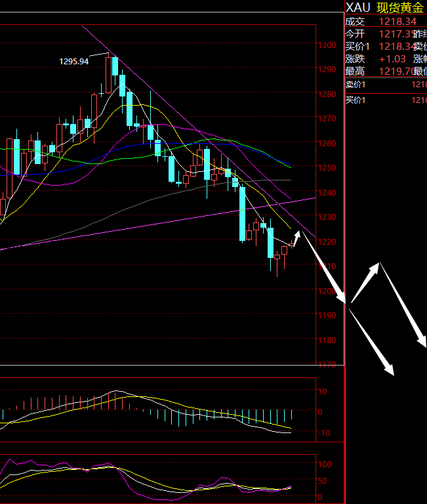Image resolution: width=427 pixels, height=504 pixels.
Task: Select the +1.03 change value
Action: 392,59
